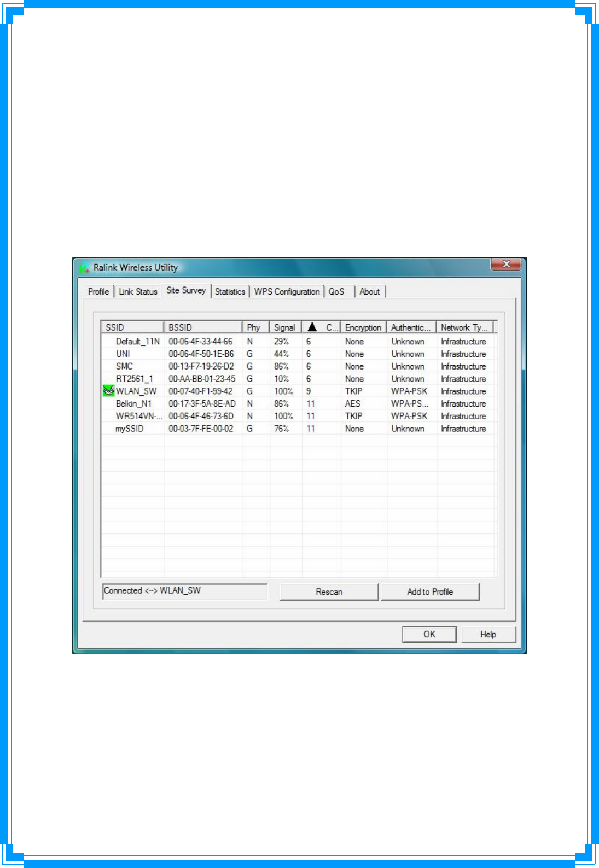Click the AES encryption cell
The height and width of the screenshot is (868, 599).
click(x=353, y=404)
